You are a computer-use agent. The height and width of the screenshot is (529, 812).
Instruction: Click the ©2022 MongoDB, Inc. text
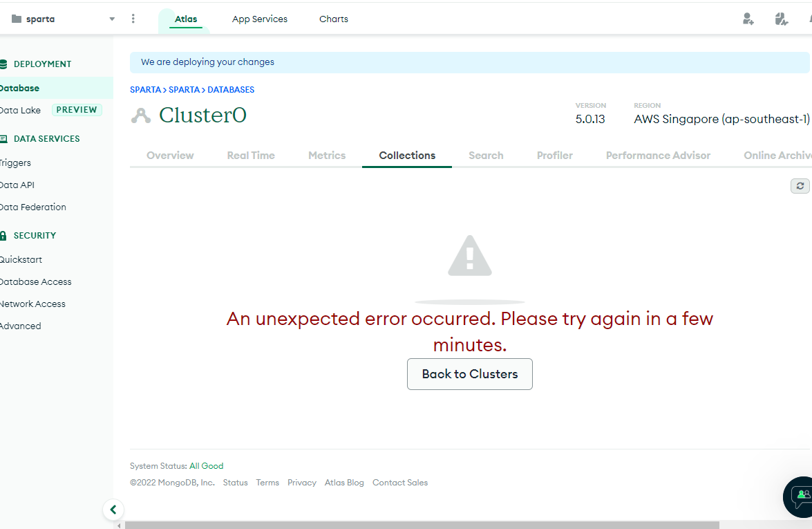173,483
